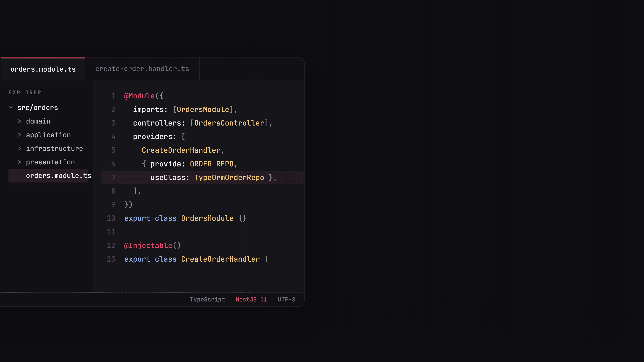Click OrdersModule in the line 10 class declaration
The image size is (644, 362).
[207, 218]
